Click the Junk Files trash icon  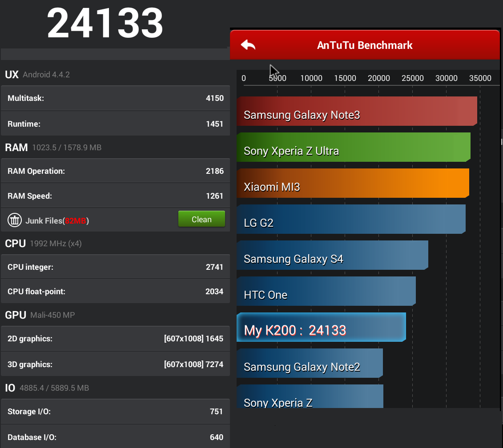point(14,220)
